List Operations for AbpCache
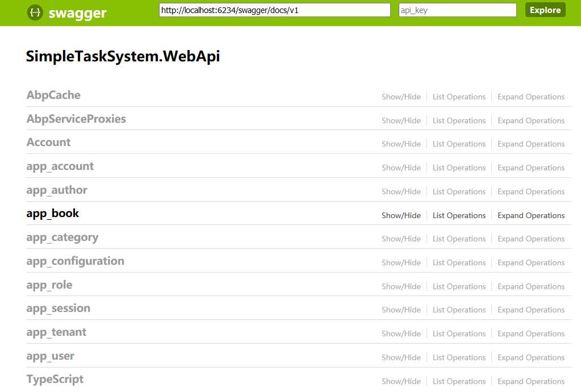 pos(459,97)
